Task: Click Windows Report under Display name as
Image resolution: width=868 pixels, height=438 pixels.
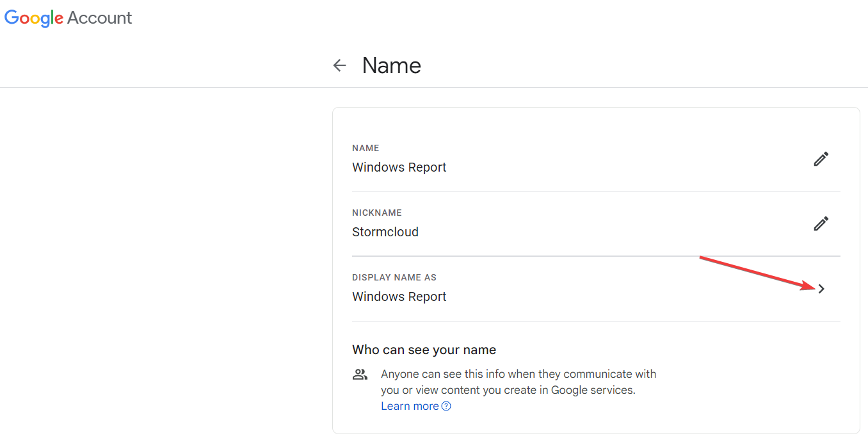Action: (399, 296)
